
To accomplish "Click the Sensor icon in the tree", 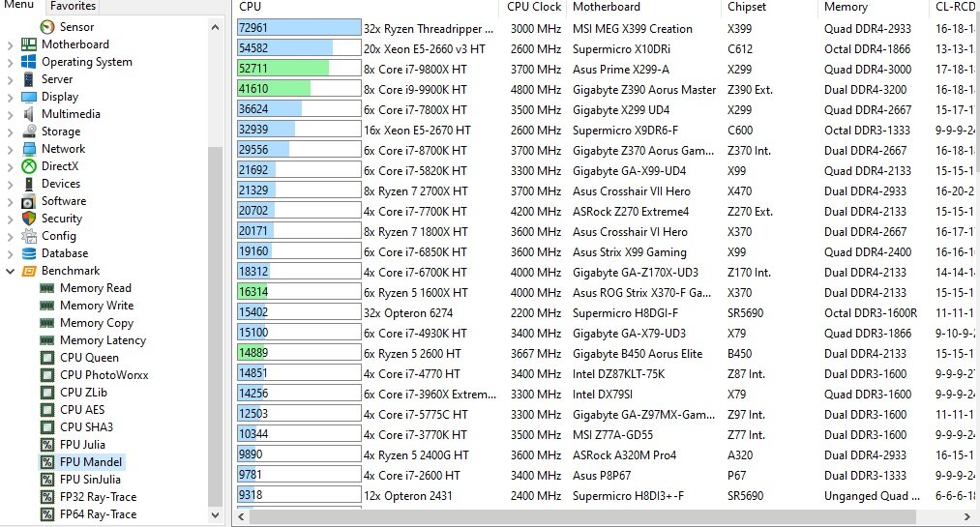I will click(x=46, y=27).
